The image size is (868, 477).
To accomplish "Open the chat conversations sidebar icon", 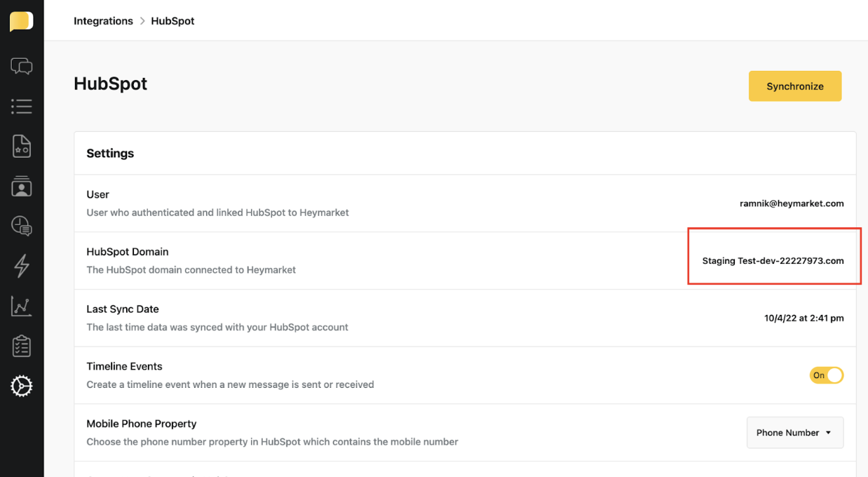I will coord(22,67).
